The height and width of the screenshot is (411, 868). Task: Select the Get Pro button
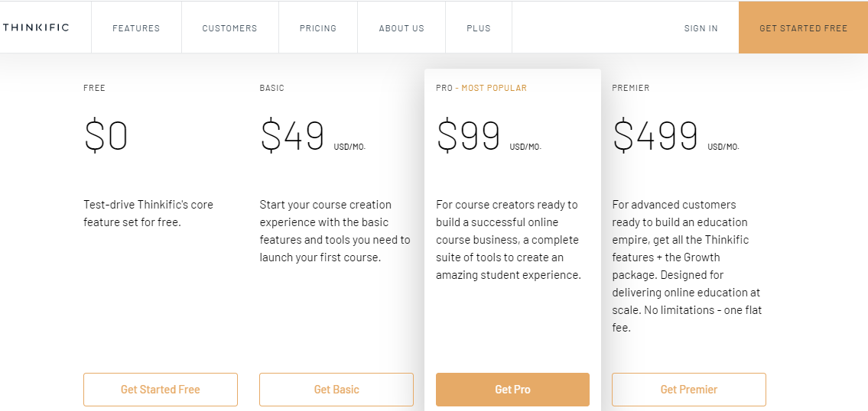click(512, 390)
